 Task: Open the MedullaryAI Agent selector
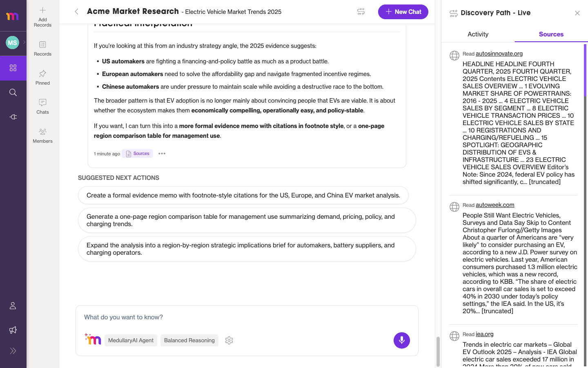[x=131, y=340]
